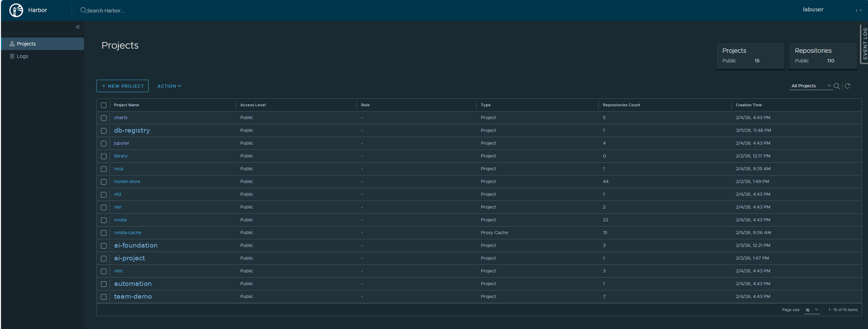Tick the jupyter project checkbox
The width and height of the screenshot is (868, 329).
(x=104, y=143)
